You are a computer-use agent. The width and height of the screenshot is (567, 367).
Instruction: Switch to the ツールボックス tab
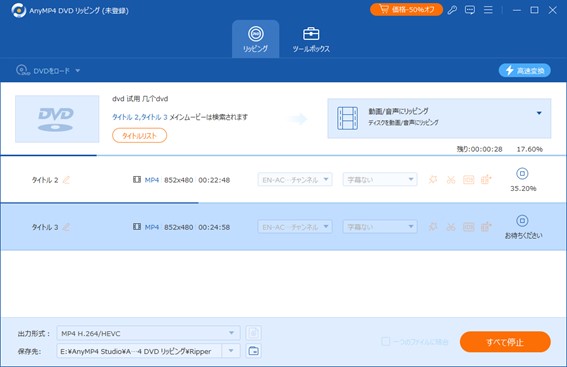(311, 39)
